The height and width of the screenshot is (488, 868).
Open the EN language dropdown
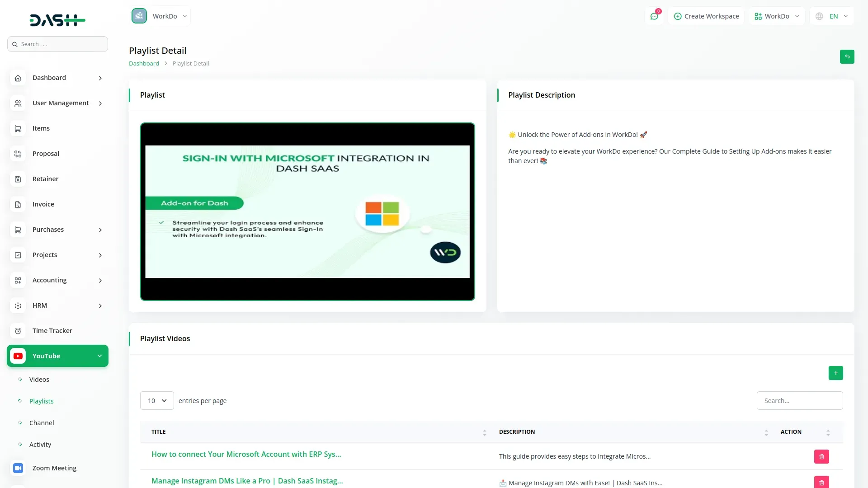coord(833,16)
